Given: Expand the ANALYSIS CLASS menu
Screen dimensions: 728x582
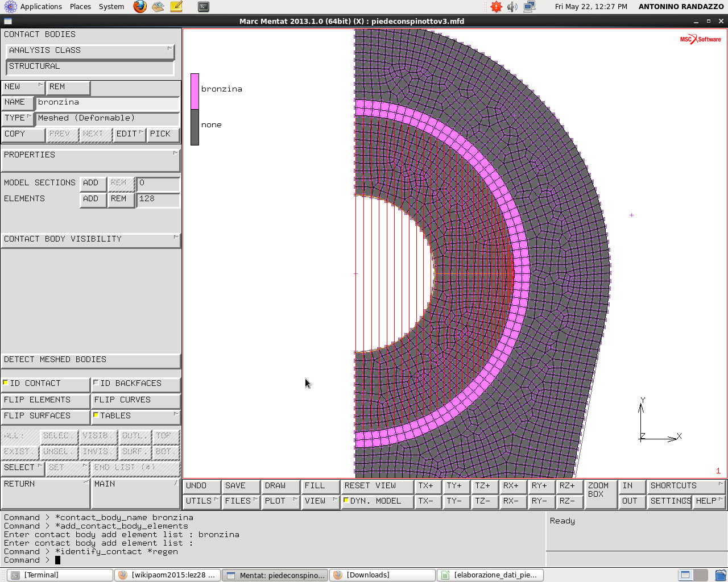Looking at the screenshot, I should pos(90,51).
